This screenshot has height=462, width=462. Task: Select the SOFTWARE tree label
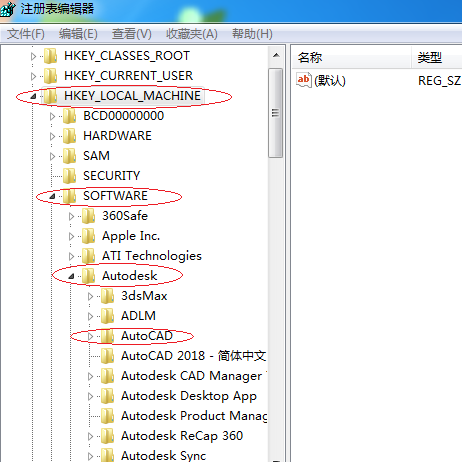115,196
